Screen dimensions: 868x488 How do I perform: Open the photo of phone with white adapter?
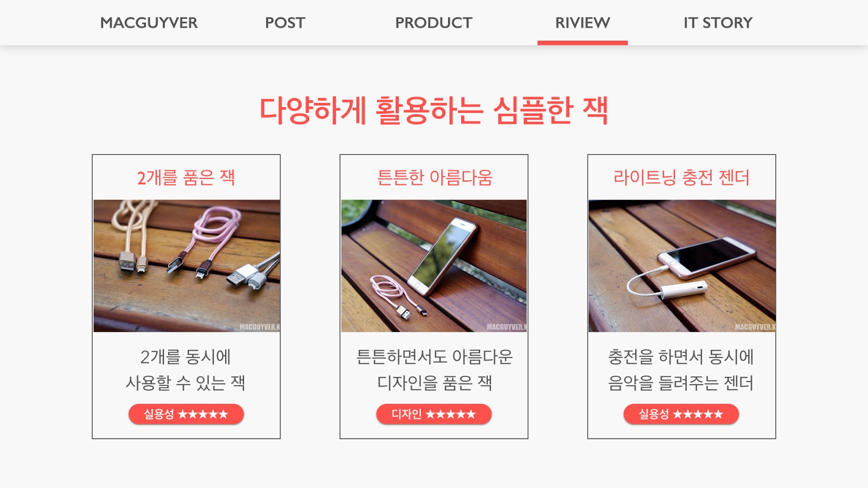(x=682, y=266)
